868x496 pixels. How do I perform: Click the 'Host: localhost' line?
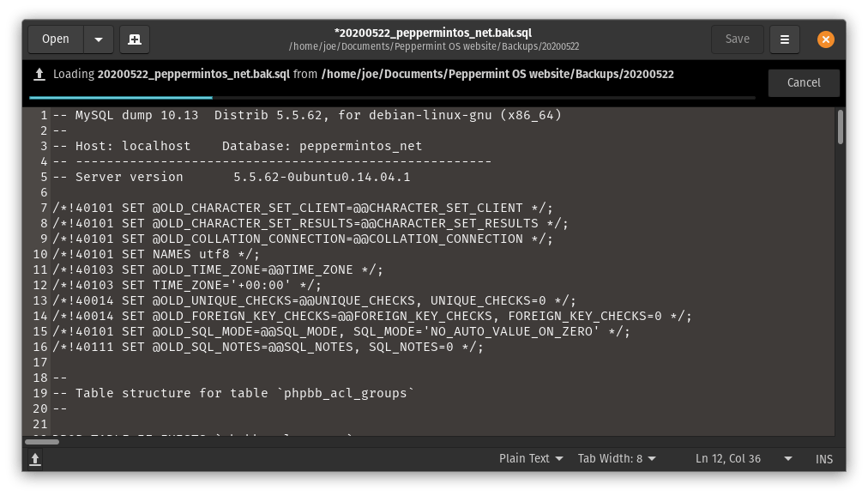pos(238,146)
